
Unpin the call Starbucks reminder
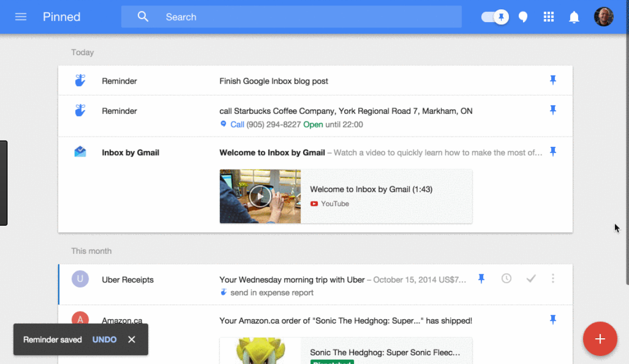click(x=553, y=110)
